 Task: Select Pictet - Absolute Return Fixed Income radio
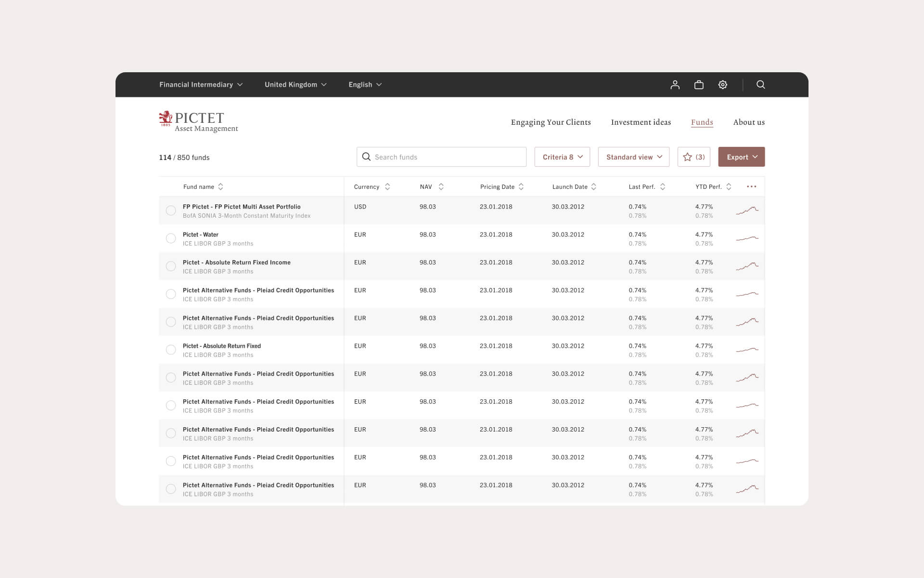pyautogui.click(x=171, y=266)
